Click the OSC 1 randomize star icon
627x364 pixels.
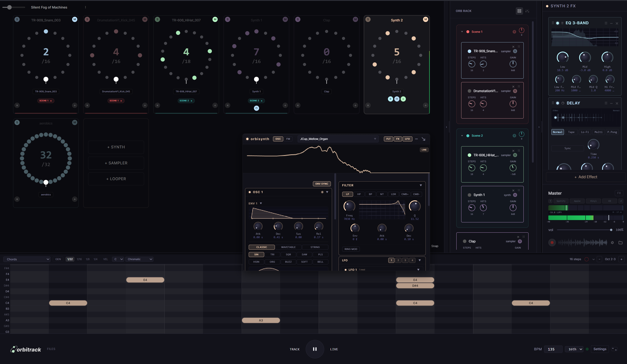(x=322, y=192)
